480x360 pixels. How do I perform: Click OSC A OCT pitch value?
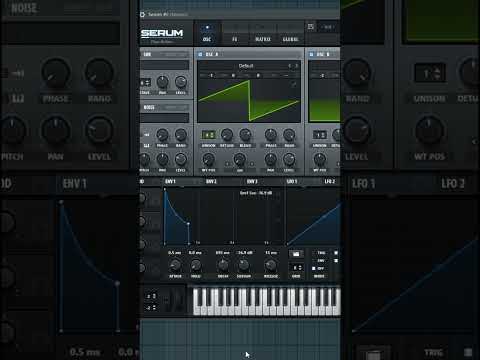pyautogui.click(x=211, y=76)
